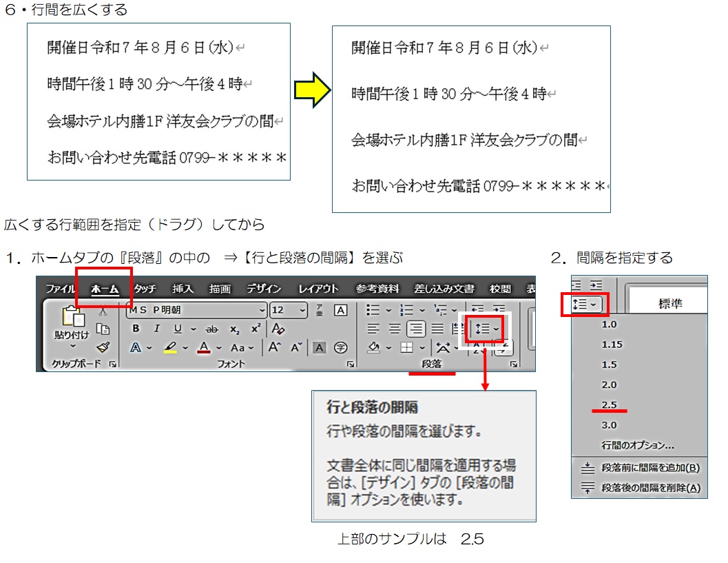The image size is (728, 563).
Task: Toggle the character shading (A) button
Action: tap(319, 348)
